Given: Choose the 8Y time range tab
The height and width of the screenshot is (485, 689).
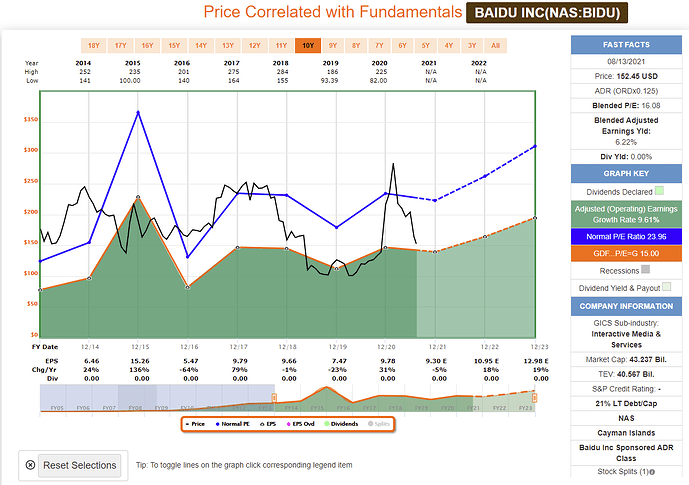Looking at the screenshot, I should coord(356,45).
